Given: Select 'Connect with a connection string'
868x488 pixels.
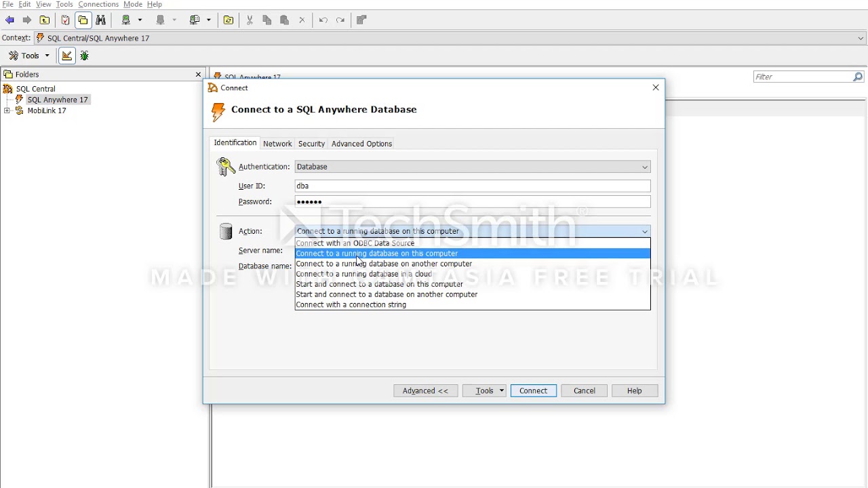Looking at the screenshot, I should point(473,304).
